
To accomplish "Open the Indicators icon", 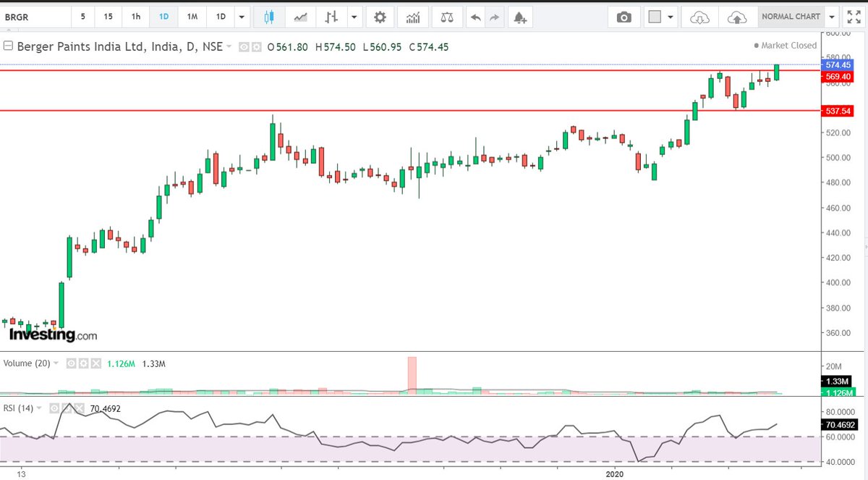I will (x=413, y=17).
